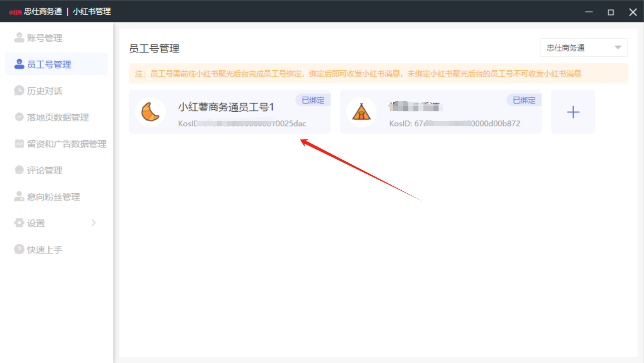Click the 落地页数据管理 sidebar icon
Image resolution: width=644 pixels, height=363 pixels.
[x=19, y=117]
